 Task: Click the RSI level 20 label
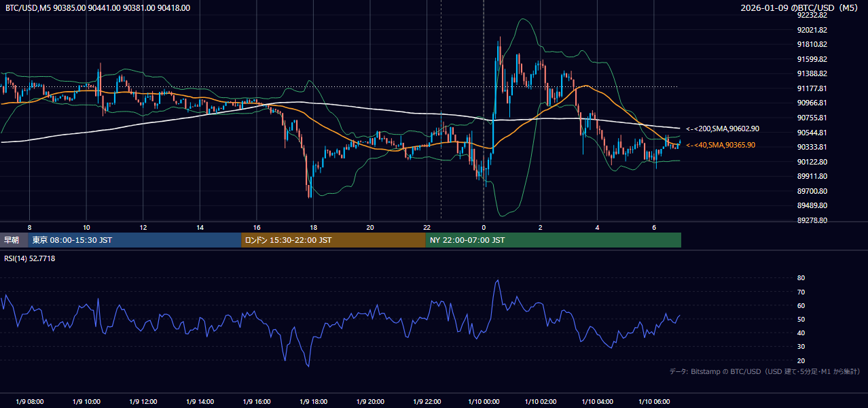coord(801,360)
